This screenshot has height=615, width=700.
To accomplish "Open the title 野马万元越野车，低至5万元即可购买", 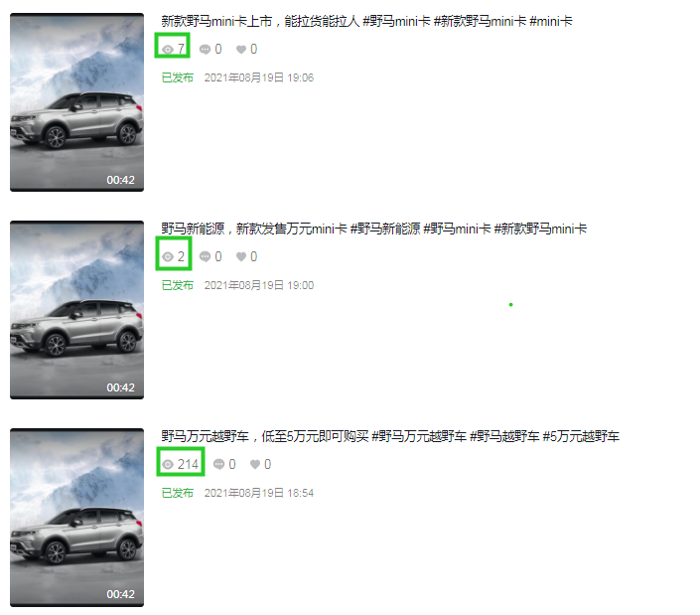I will [x=265, y=436].
